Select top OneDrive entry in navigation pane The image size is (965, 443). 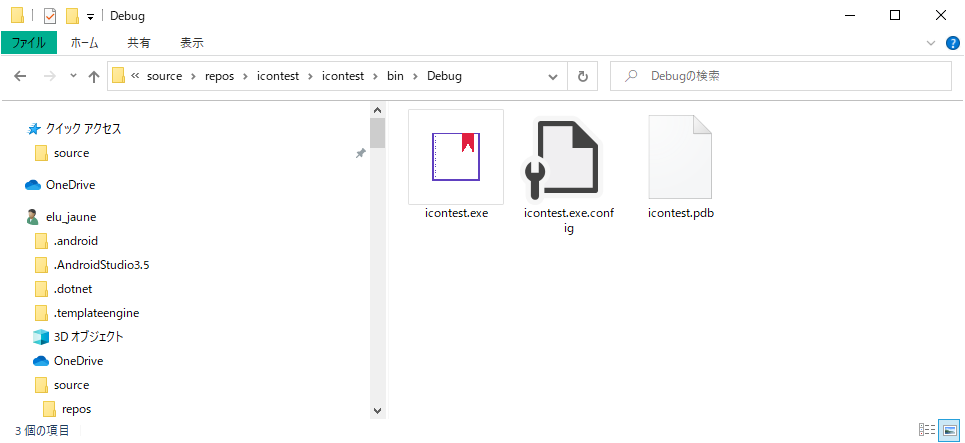[x=70, y=185]
